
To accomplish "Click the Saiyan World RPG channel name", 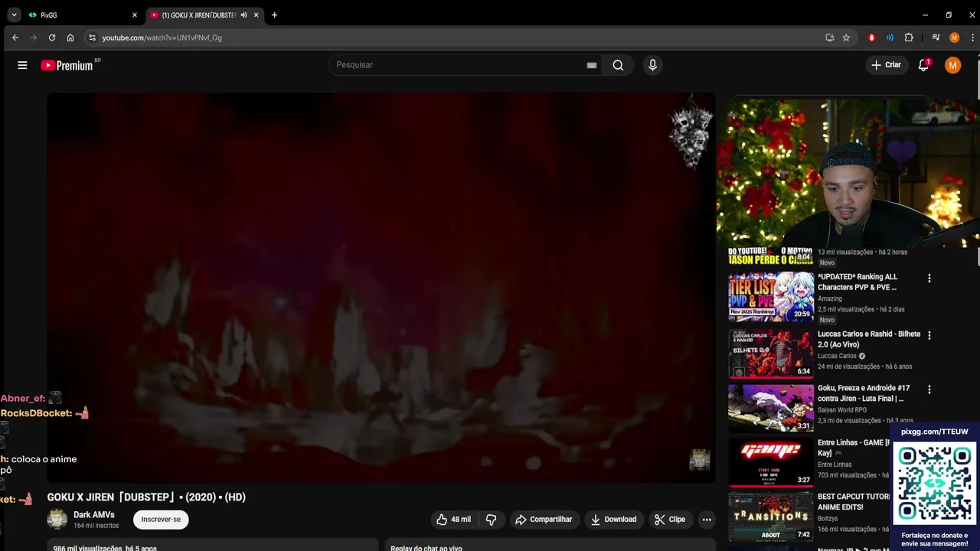I will 842,410.
